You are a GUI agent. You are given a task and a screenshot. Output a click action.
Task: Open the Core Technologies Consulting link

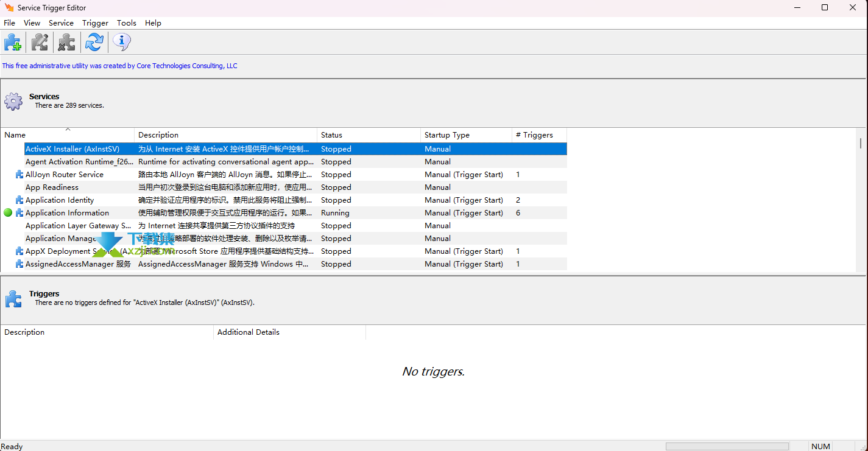187,66
